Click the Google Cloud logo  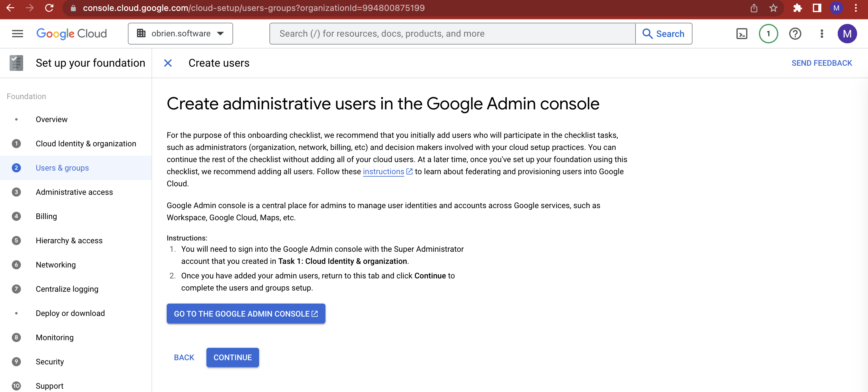click(x=71, y=33)
